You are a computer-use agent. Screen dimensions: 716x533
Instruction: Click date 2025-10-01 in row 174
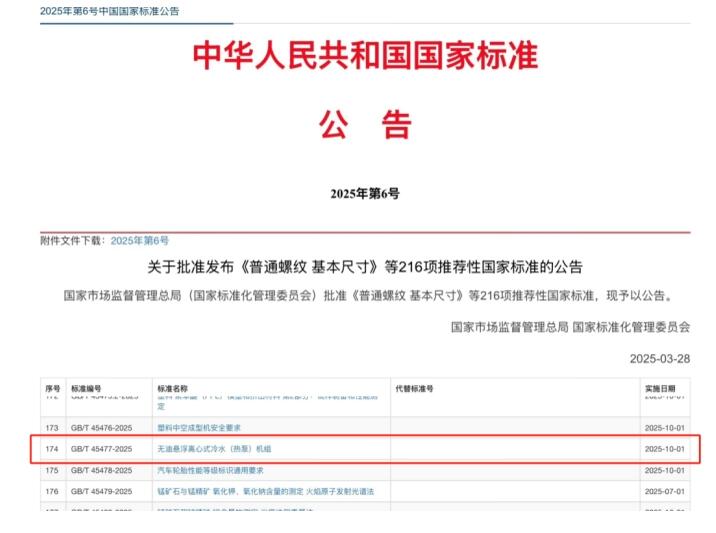(665, 449)
